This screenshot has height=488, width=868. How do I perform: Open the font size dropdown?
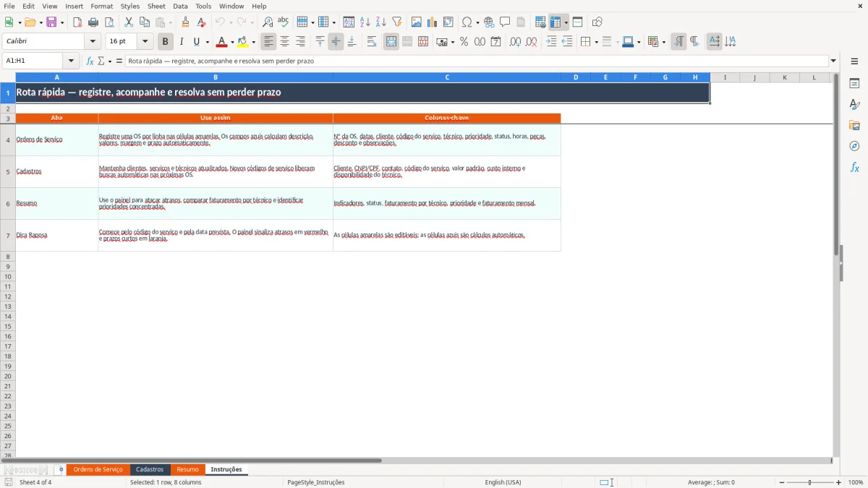pyautogui.click(x=145, y=42)
